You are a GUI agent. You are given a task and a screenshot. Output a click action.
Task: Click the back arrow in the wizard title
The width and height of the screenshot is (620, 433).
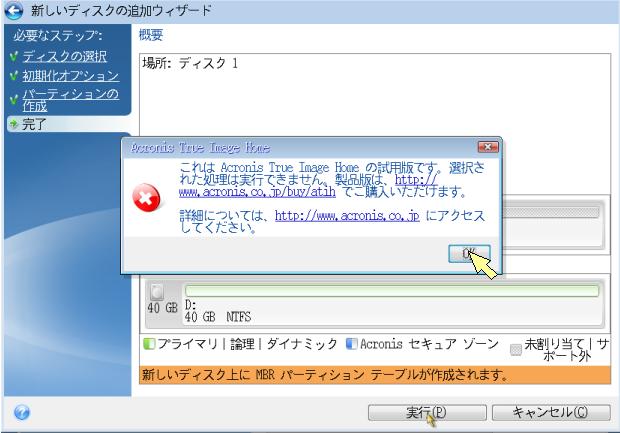coord(13,11)
